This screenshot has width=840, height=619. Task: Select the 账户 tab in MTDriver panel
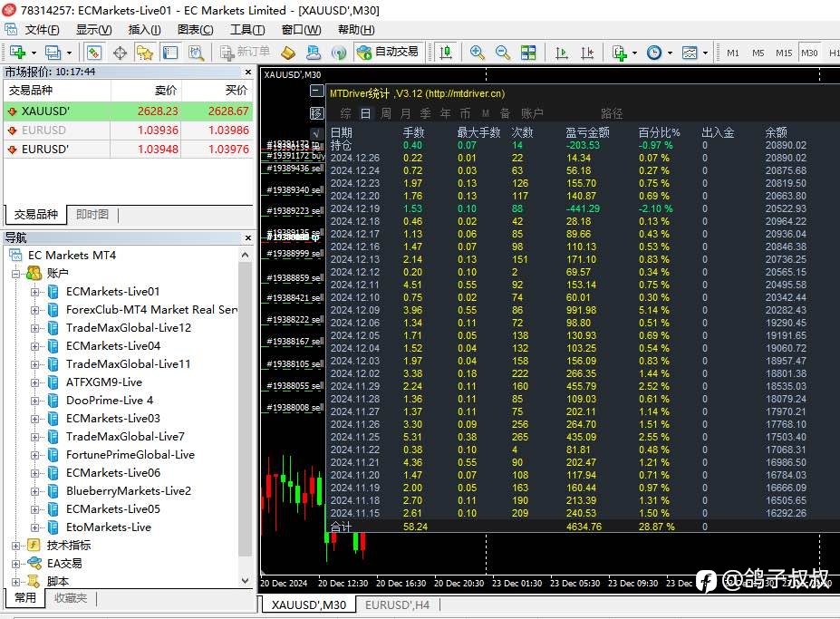click(x=532, y=113)
